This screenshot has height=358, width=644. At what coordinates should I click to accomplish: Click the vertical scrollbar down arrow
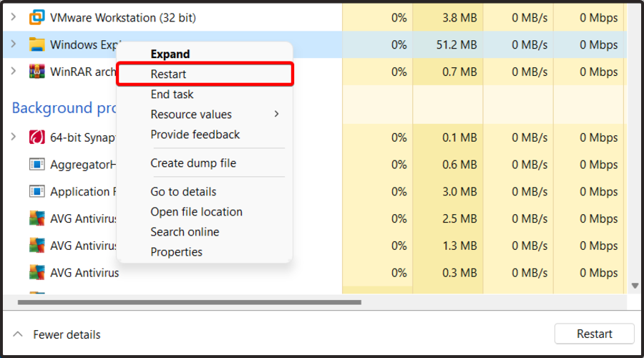pos(634,286)
